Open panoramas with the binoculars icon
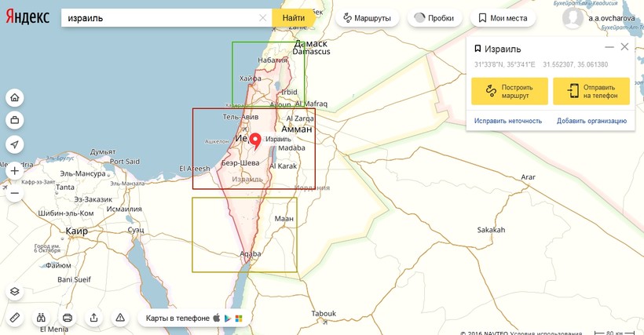 [41, 318]
